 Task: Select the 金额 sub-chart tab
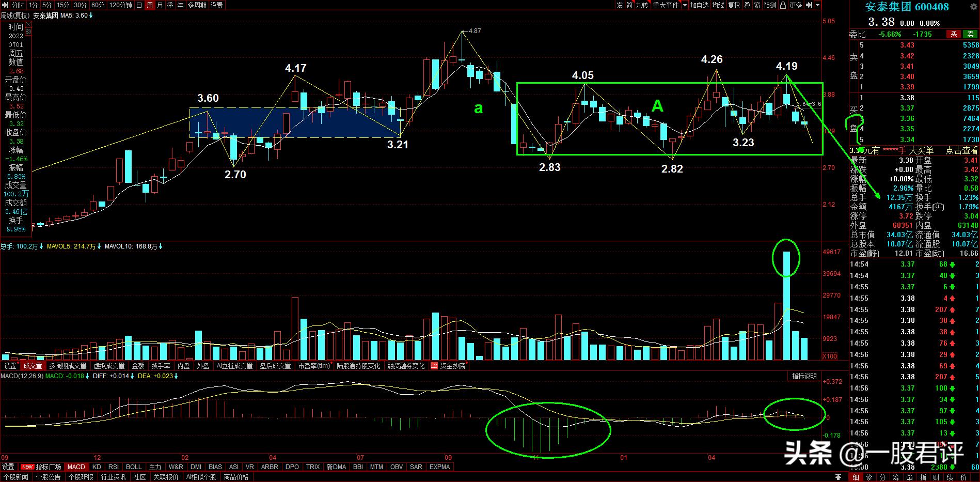[138, 366]
